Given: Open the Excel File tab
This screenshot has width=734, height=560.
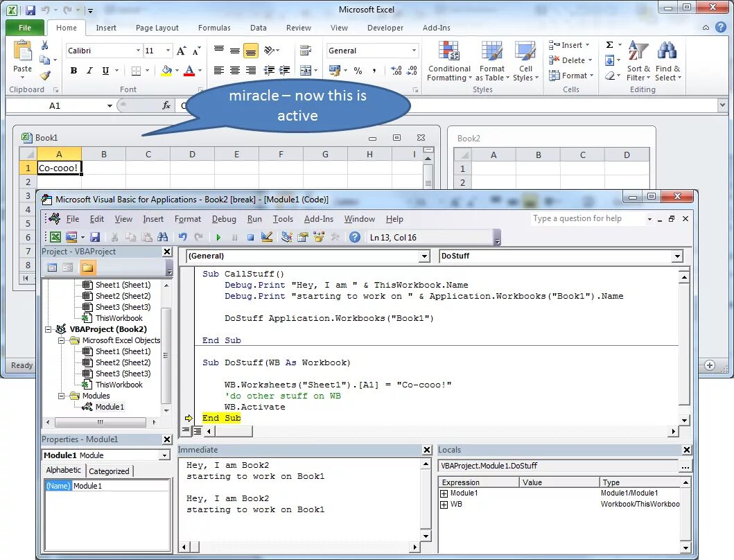Looking at the screenshot, I should point(25,28).
